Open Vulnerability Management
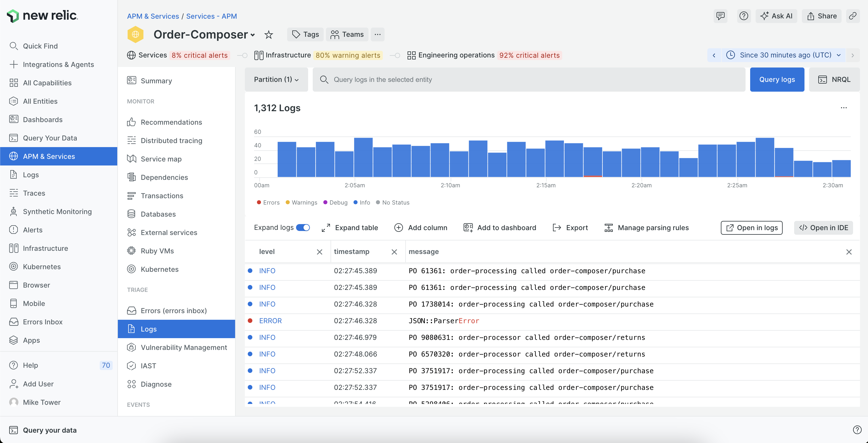This screenshot has height=443, width=868. click(184, 347)
